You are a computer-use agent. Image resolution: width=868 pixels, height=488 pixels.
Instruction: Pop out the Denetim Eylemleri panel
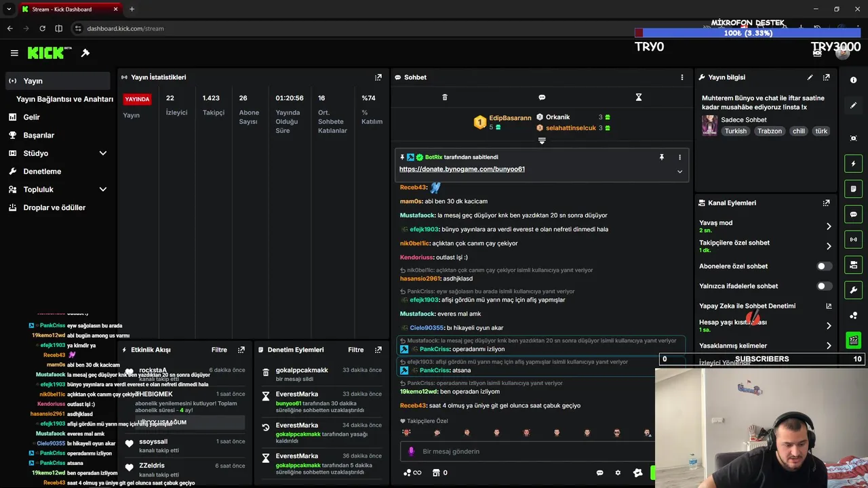tap(378, 350)
